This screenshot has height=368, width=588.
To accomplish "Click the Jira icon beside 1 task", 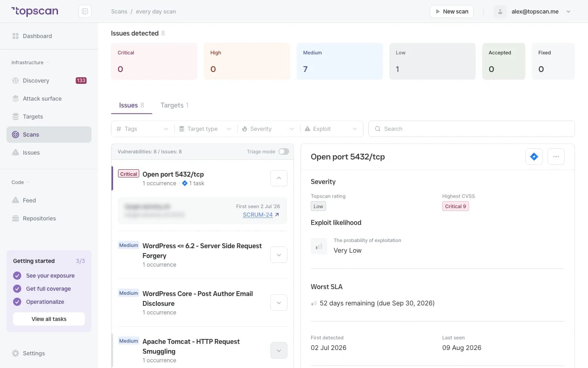I will tap(185, 183).
